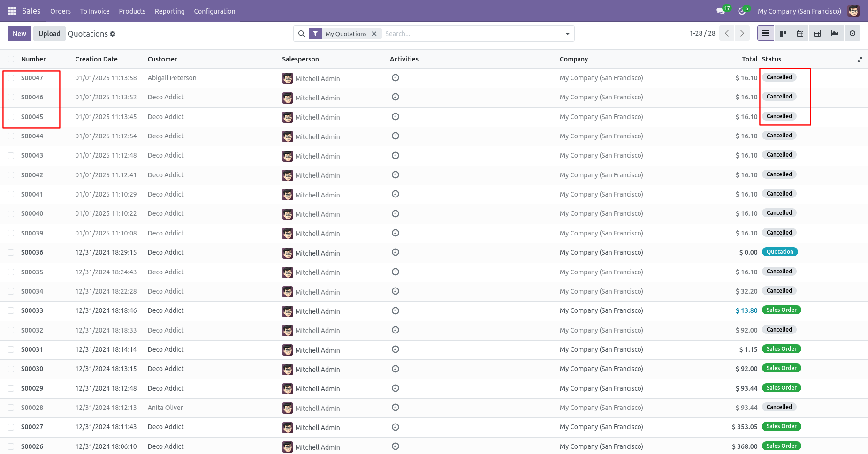Click activity clock icon for S00036
Screen dimensions: 868x454
(396, 252)
